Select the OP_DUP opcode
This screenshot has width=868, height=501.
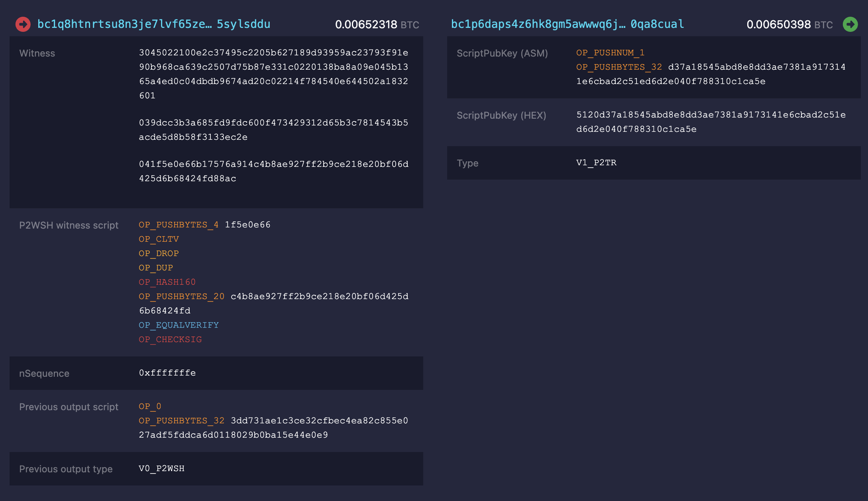(155, 268)
